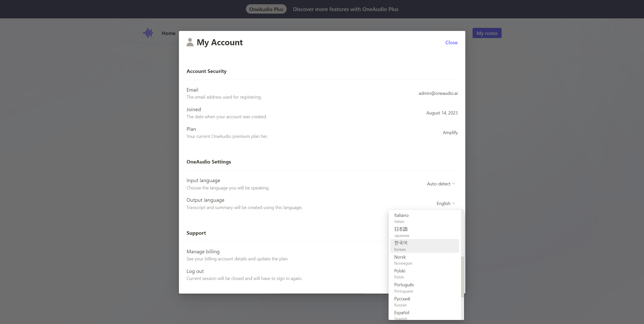Pick Português from the language list

(x=424, y=288)
